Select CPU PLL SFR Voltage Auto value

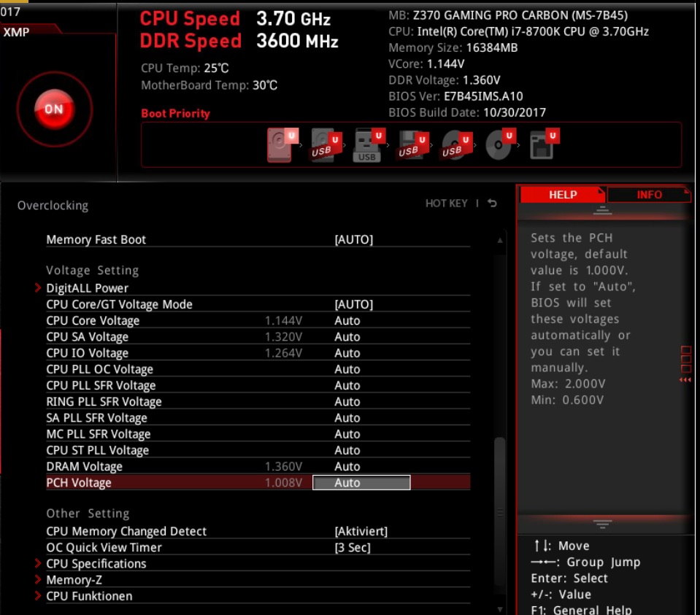(x=347, y=386)
